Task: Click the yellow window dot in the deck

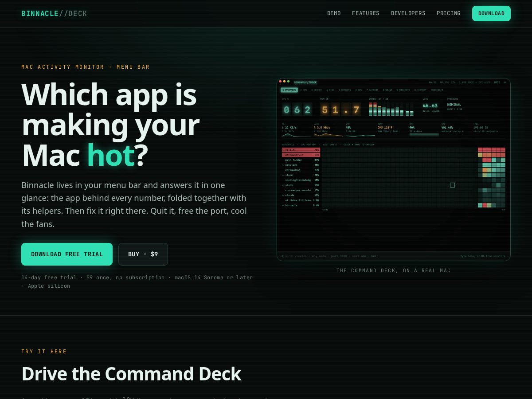Action: (284, 81)
